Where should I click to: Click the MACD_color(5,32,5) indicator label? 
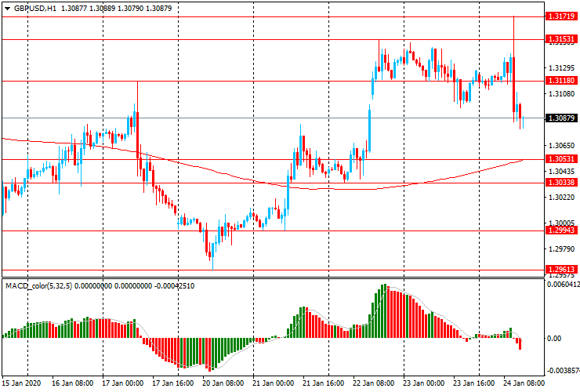point(39,285)
